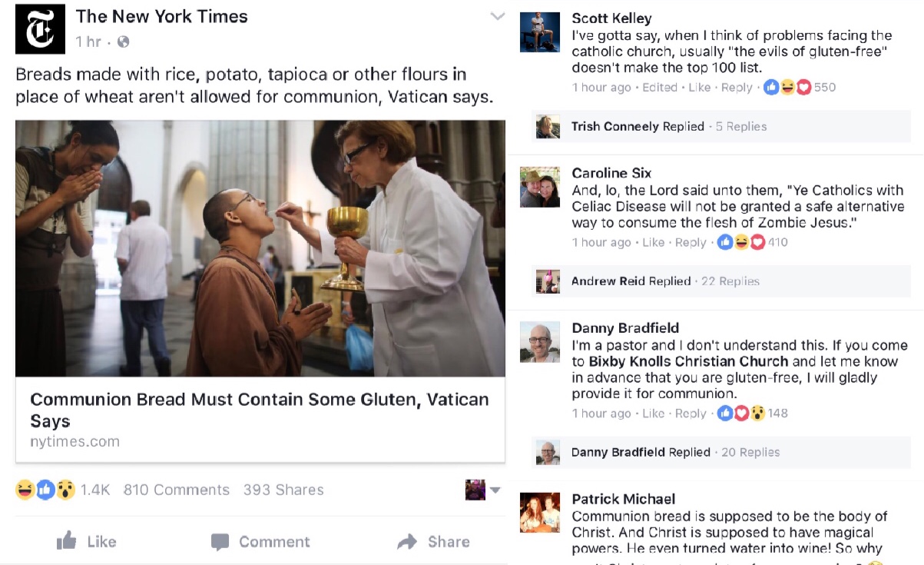Tap the Comment speech bubble button
This screenshot has height=565, width=924.
coord(260,542)
